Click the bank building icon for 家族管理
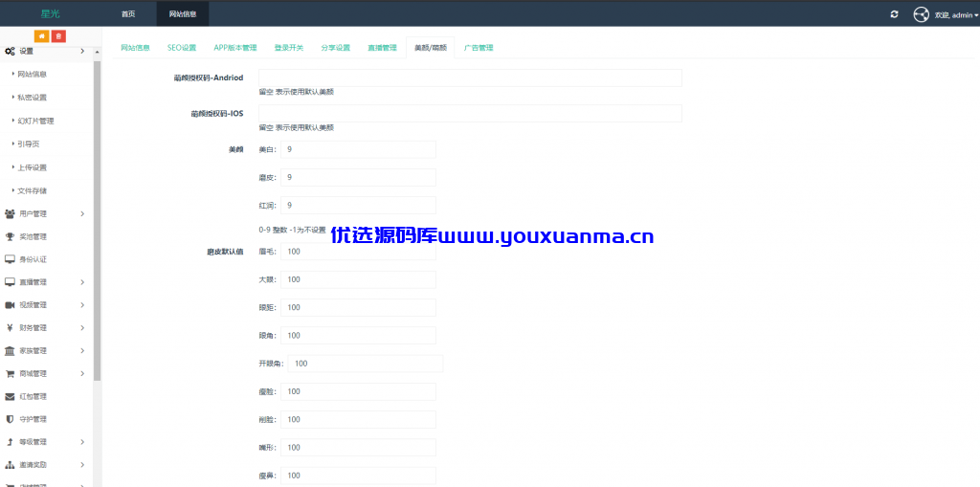Screen dimensions: 980x487 pyautogui.click(x=10, y=351)
